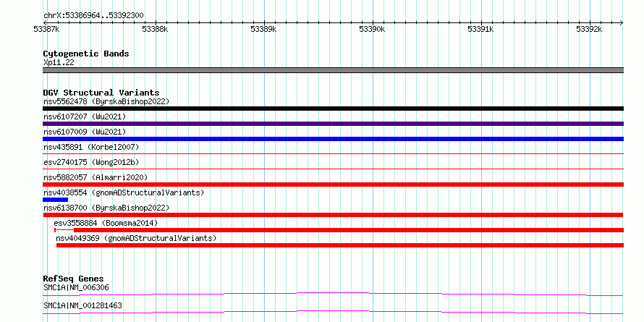
Task: Click the DGV Structural Variants track title
Action: coord(101,93)
